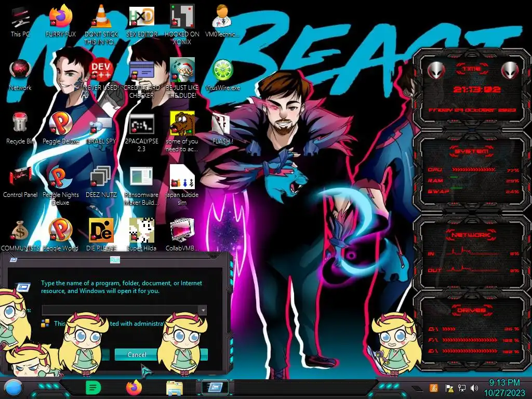The width and height of the screenshot is (532, 399).
Task: Select the CollabVMB monitor icon
Action: coord(182,230)
